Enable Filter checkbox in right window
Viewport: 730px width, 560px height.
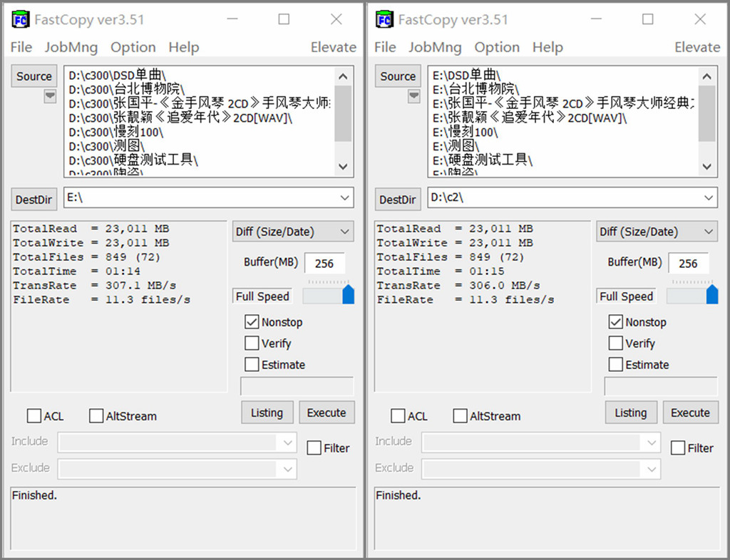pos(678,448)
